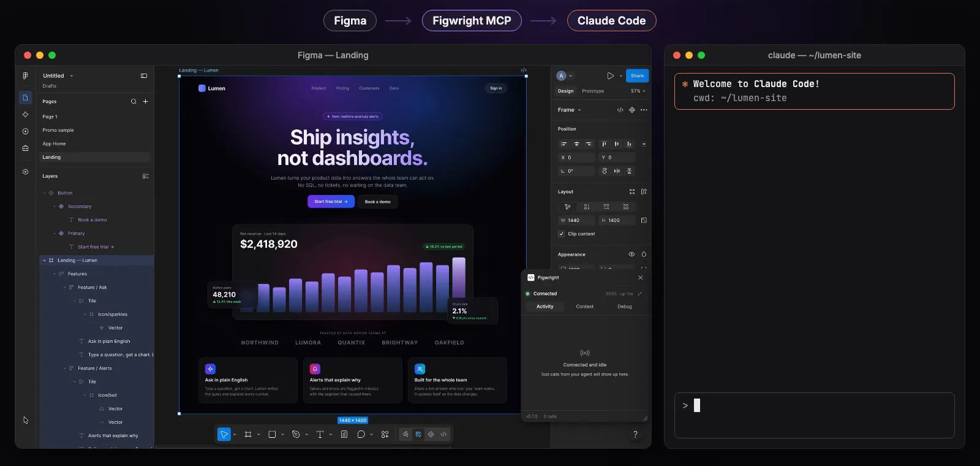Open the 57% zoom dropdown
This screenshot has width=980, height=466.
click(x=638, y=91)
